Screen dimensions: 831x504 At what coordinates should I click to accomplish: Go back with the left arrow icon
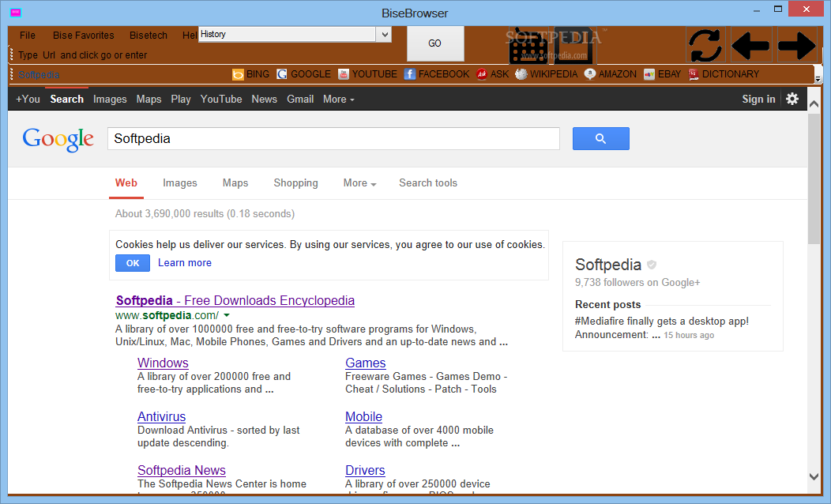[750, 45]
